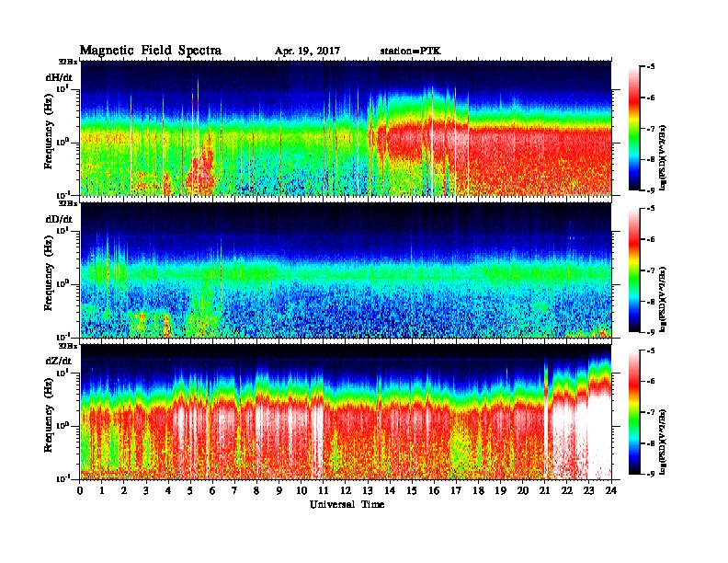The width and height of the screenshot is (728, 563).
Task: Click hour "21" on the time axis
Action: pyautogui.click(x=545, y=491)
